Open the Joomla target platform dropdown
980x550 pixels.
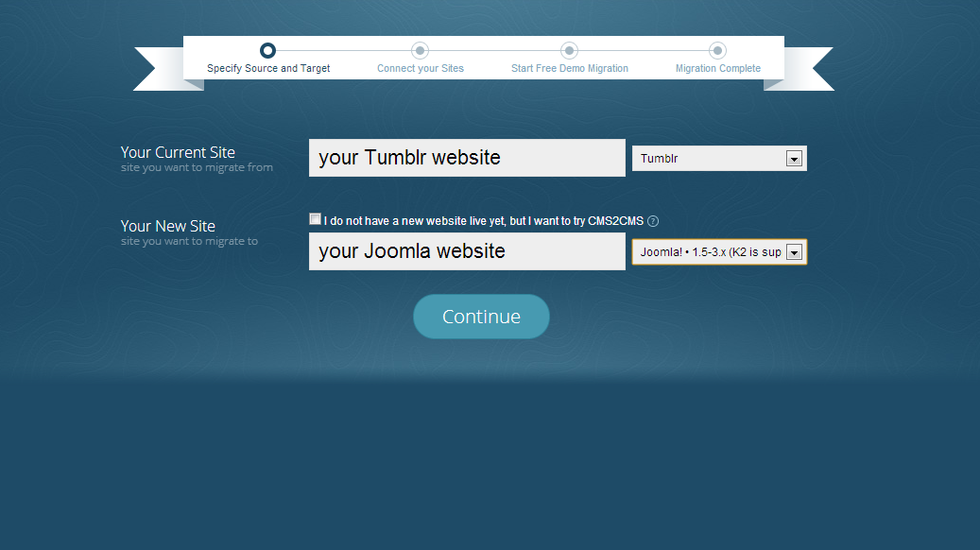coord(719,252)
